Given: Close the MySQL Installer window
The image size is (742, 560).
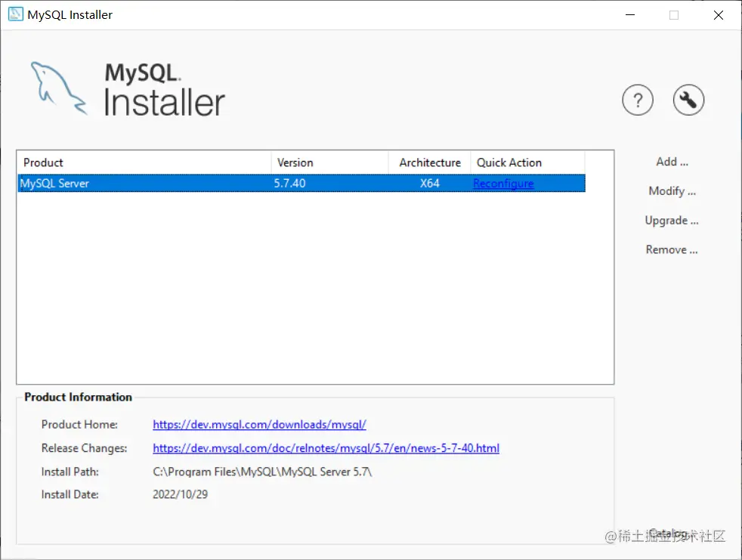Looking at the screenshot, I should click(x=719, y=14).
